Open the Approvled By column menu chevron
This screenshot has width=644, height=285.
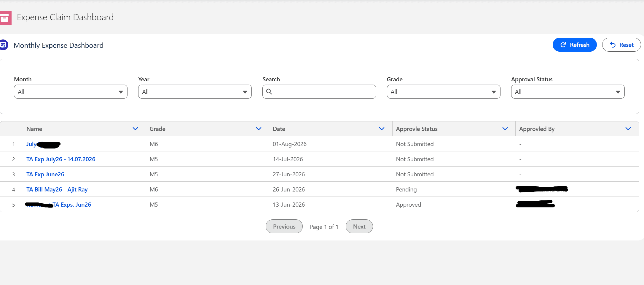click(x=628, y=129)
